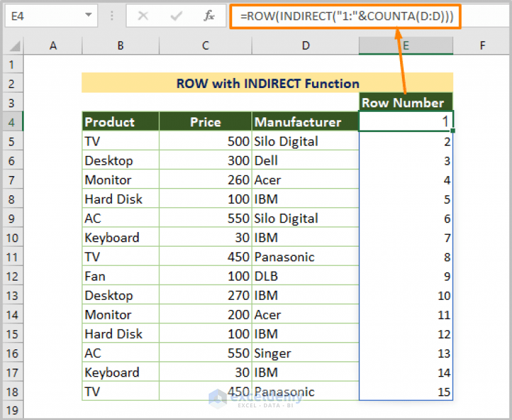Select the price cell 300
512x420 pixels.
205,161
